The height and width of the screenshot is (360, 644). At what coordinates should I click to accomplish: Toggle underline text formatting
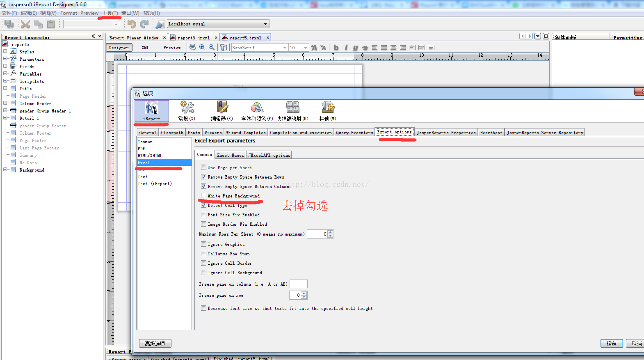pyautogui.click(x=356, y=48)
